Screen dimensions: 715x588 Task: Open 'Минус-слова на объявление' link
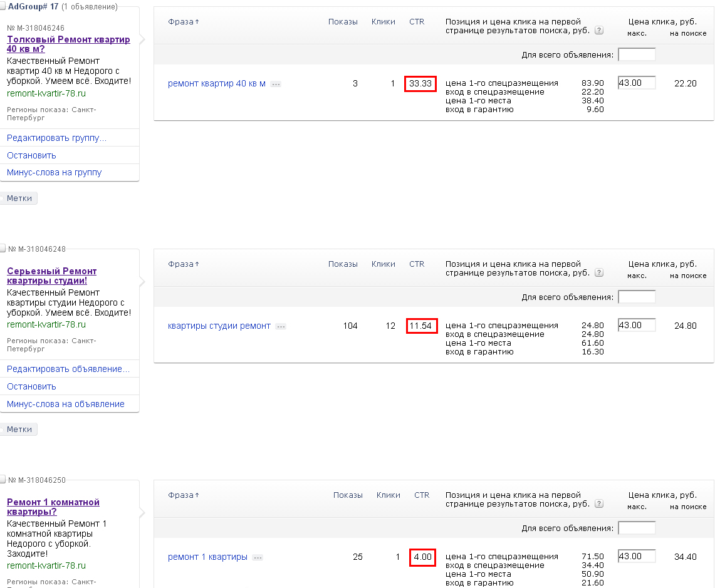click(x=66, y=404)
